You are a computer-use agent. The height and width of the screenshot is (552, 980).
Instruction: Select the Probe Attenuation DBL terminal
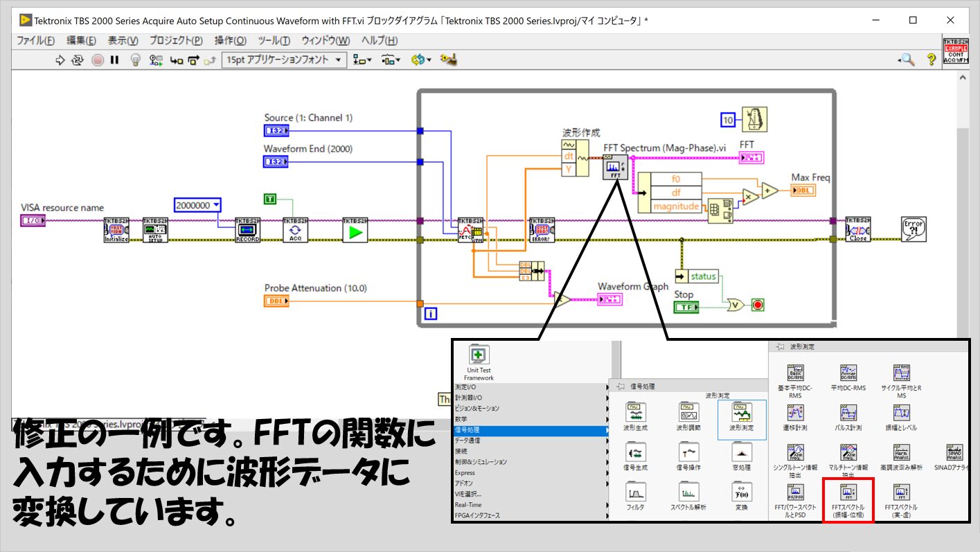tap(276, 301)
